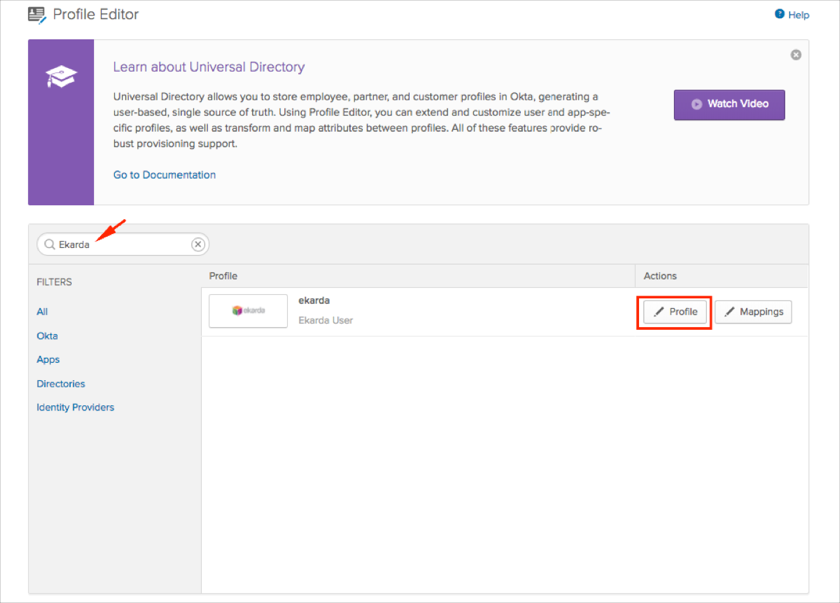Edit the ekarda Profile
840x603 pixels.
coord(675,312)
